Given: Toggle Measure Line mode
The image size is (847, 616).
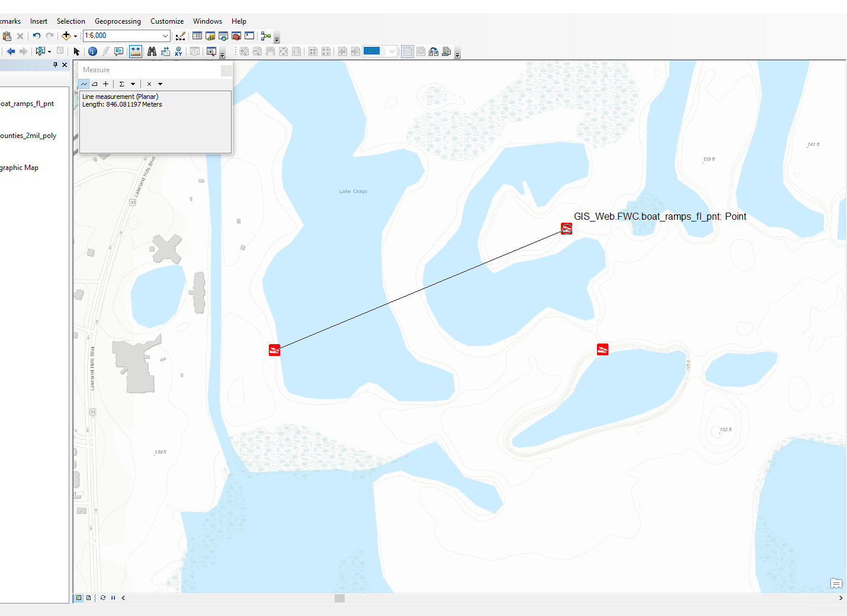Looking at the screenshot, I should coord(84,84).
